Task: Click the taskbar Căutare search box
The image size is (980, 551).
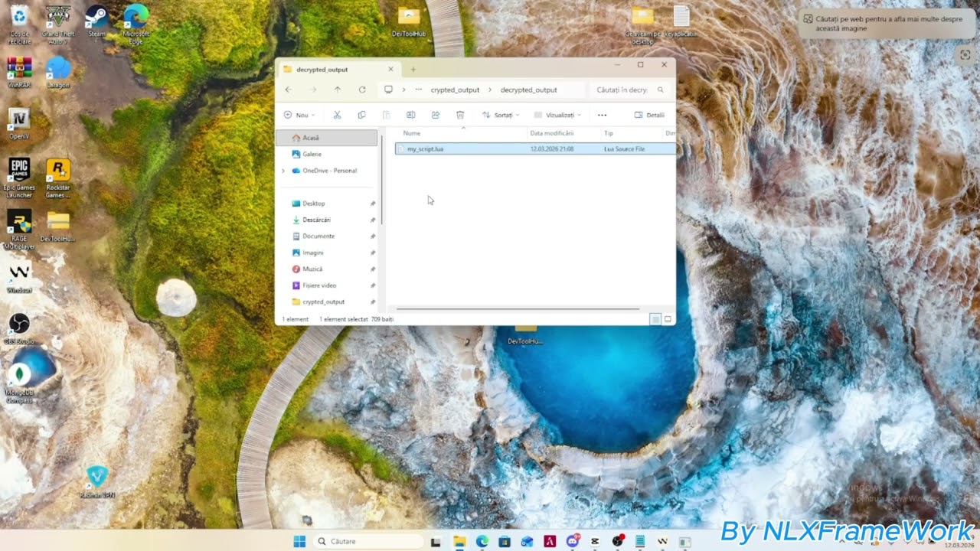Action: click(x=367, y=541)
